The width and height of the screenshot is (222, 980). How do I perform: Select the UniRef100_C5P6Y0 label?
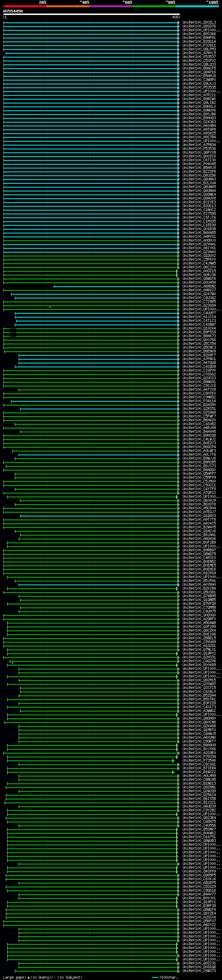tap(199, 259)
